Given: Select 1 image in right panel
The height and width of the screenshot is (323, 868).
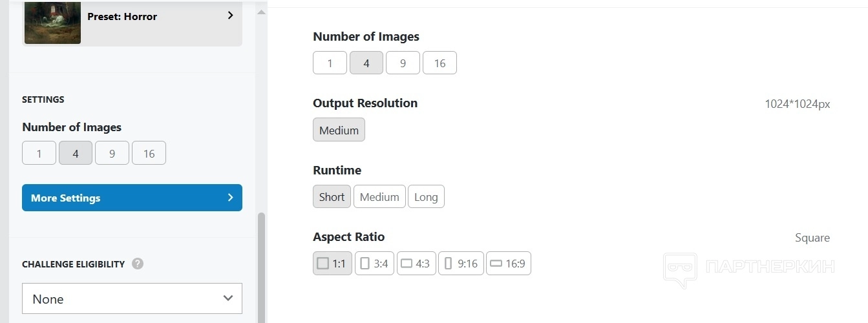Looking at the screenshot, I should 330,63.
